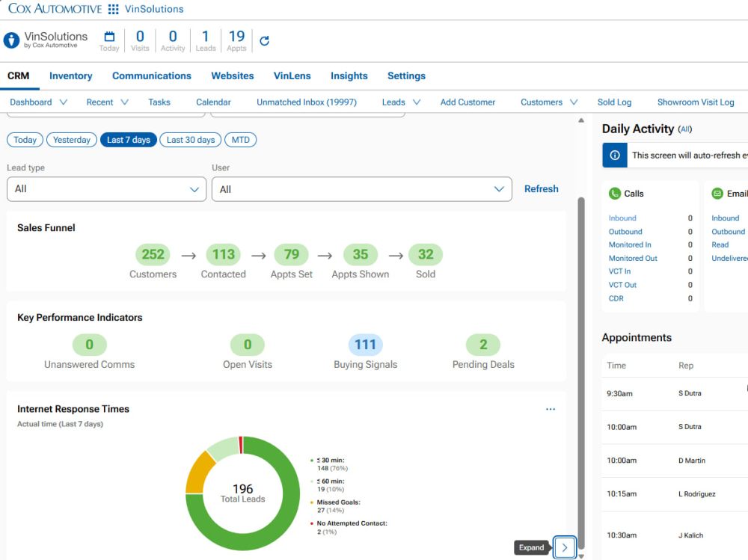748x560 pixels.
Task: Switch to the Settings tab
Action: click(406, 76)
